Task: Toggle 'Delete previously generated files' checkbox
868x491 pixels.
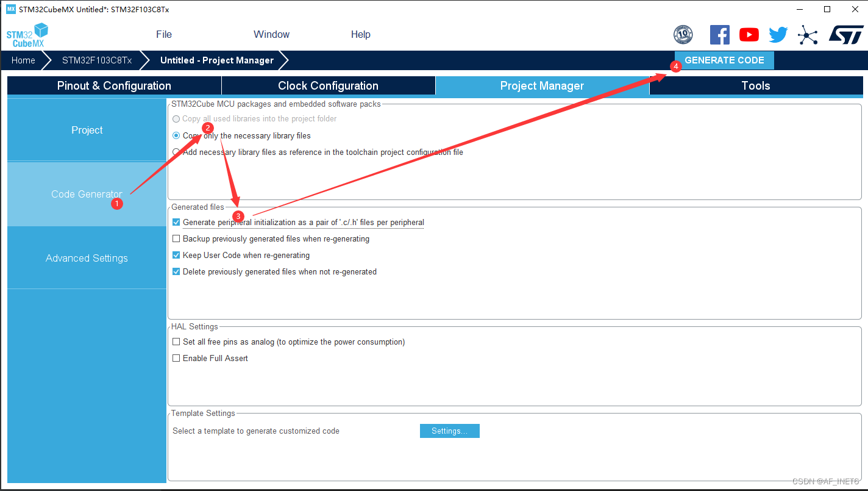Action: pos(176,272)
